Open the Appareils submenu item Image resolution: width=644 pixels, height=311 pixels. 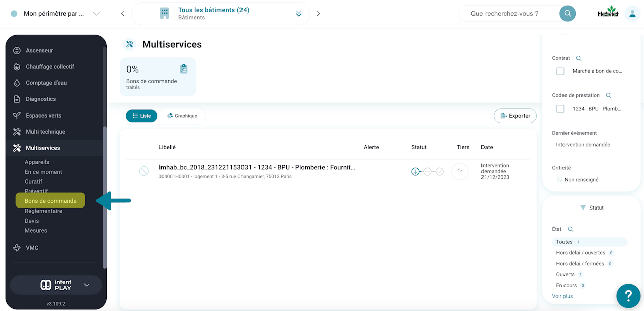coord(37,162)
